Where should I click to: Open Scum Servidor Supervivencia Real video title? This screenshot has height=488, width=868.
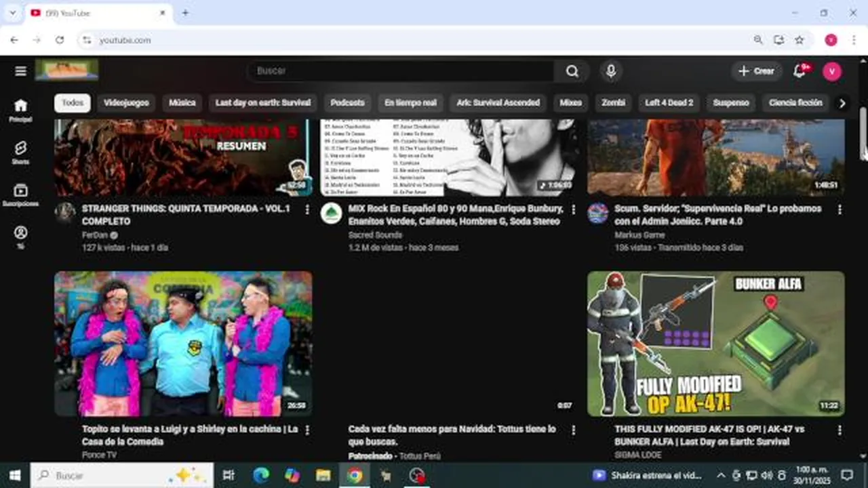tap(718, 215)
